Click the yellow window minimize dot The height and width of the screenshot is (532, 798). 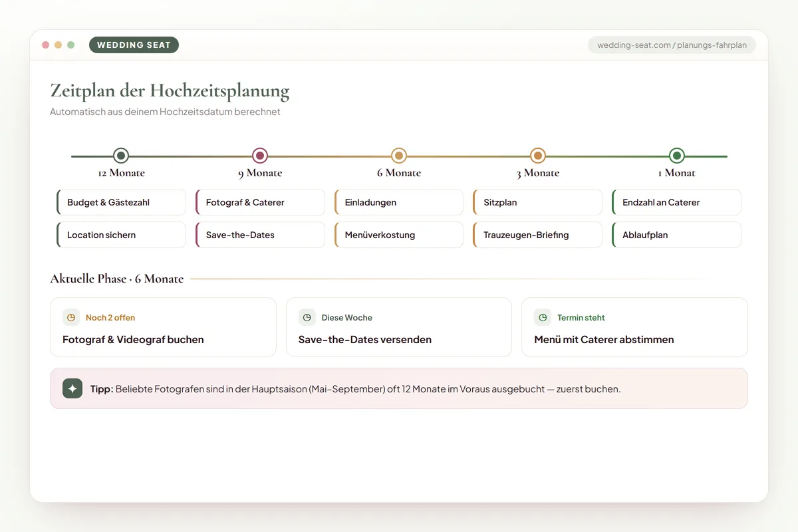point(59,45)
